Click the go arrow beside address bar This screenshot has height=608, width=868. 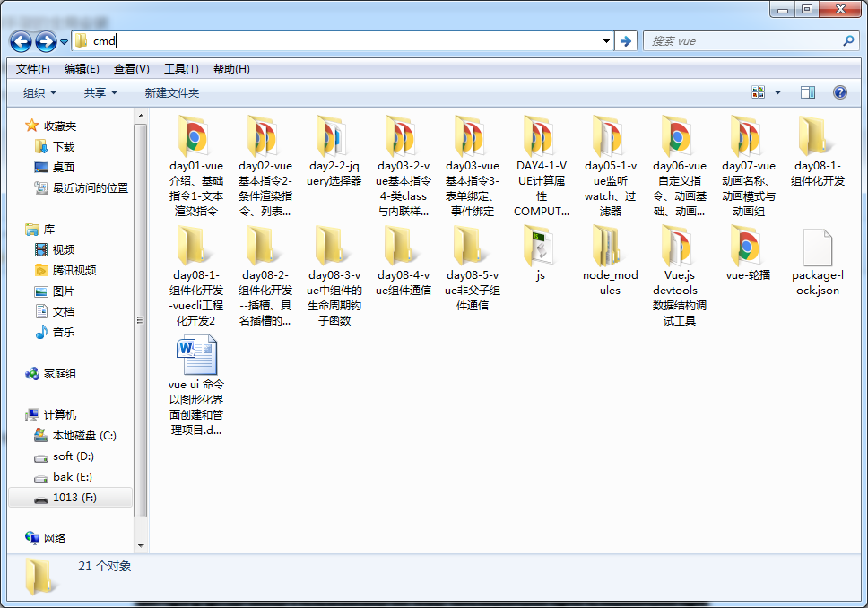(x=626, y=41)
